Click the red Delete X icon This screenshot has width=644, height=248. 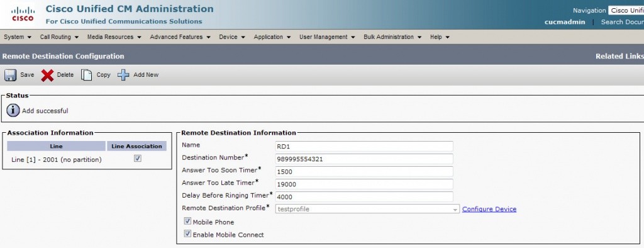[47, 75]
